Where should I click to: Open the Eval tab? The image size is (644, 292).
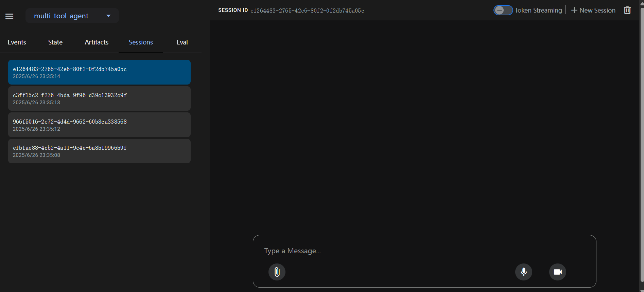coord(182,42)
